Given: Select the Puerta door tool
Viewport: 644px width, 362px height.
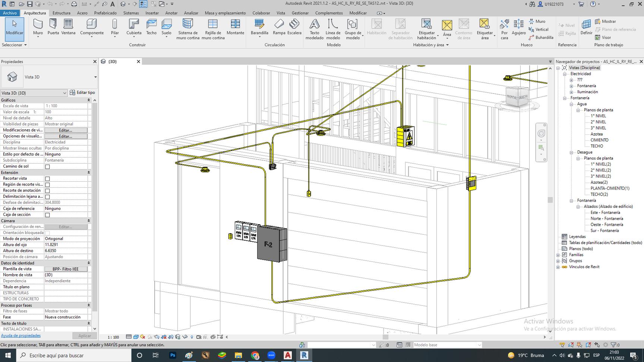Looking at the screenshot, I should point(53,28).
